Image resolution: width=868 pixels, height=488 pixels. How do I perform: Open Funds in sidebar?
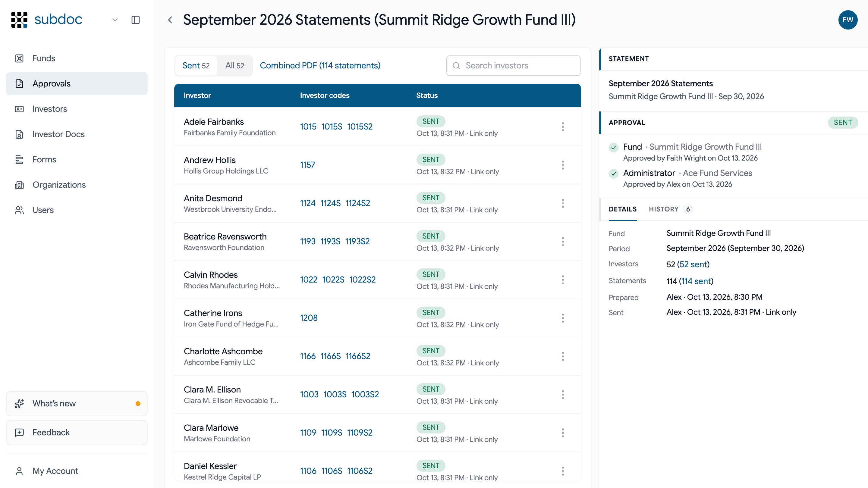77,58
